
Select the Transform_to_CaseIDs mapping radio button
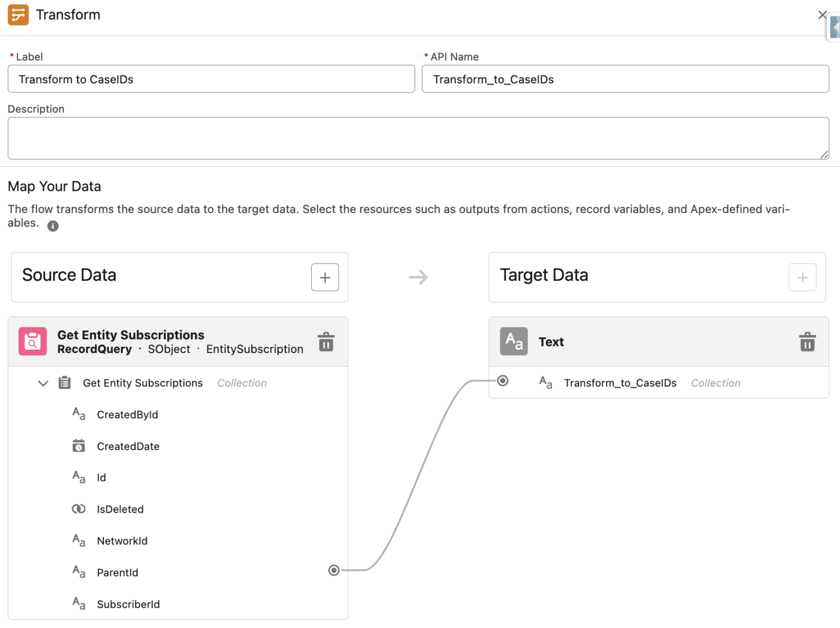[503, 381]
